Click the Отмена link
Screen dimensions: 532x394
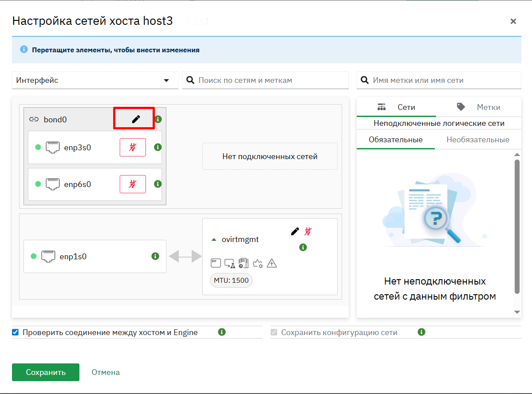(x=106, y=372)
